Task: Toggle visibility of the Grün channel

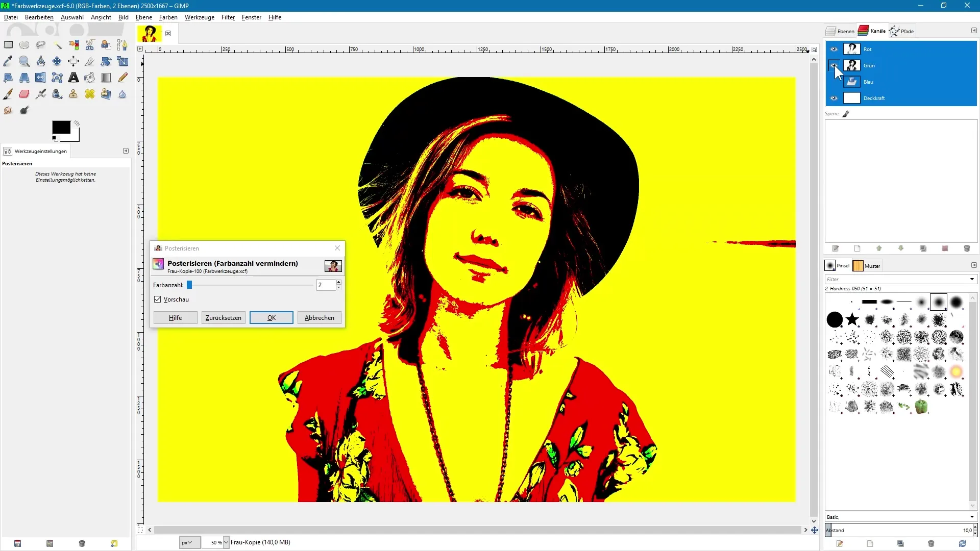Action: tap(834, 65)
